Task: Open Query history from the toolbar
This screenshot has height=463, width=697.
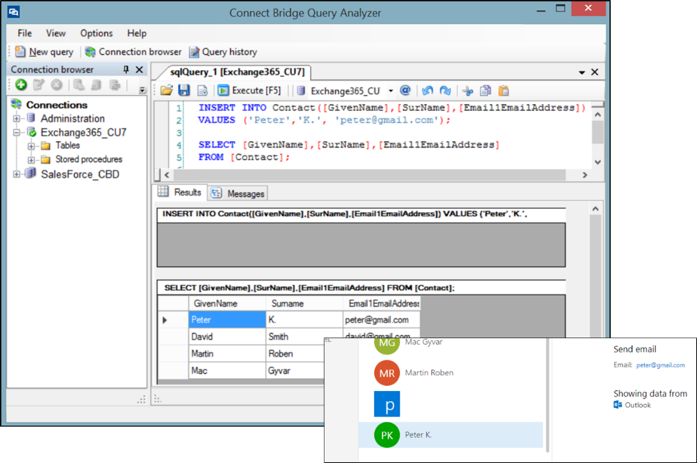Action: click(223, 52)
